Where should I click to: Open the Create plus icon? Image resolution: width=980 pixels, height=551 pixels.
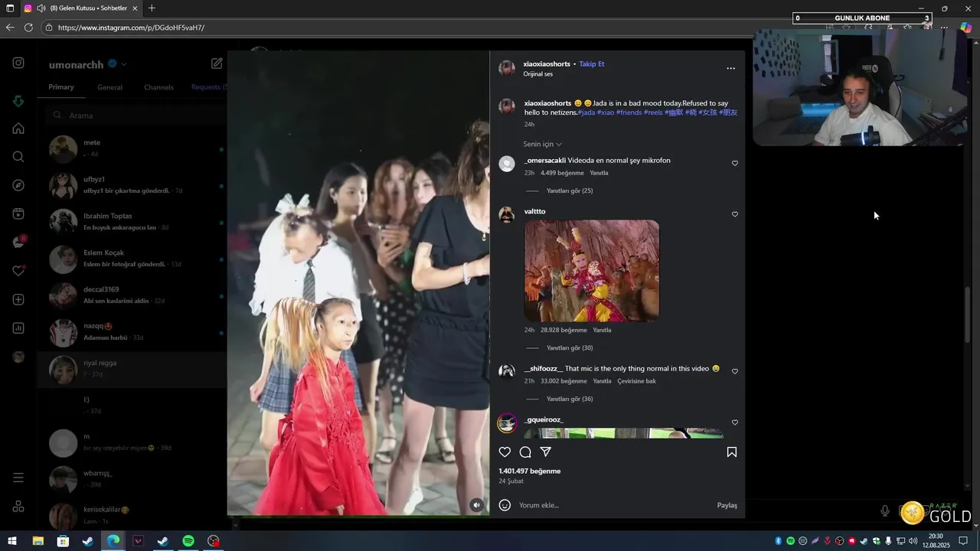click(x=18, y=299)
